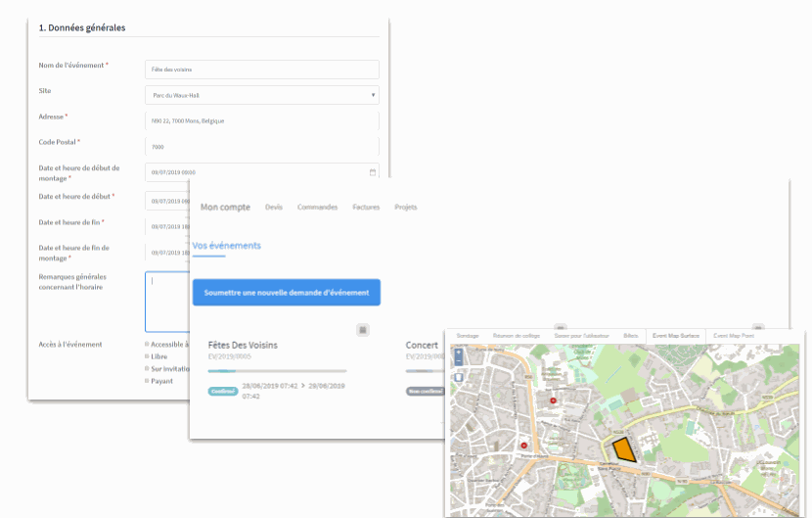Viewport: 812px width, 518px height.
Task: Open the Projets tab in Mon compte
Action: click(405, 207)
